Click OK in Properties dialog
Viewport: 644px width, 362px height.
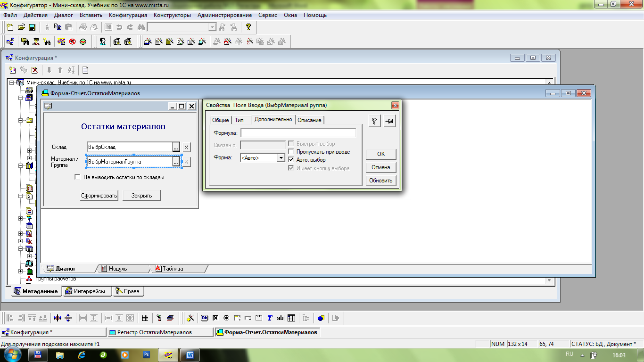click(381, 154)
